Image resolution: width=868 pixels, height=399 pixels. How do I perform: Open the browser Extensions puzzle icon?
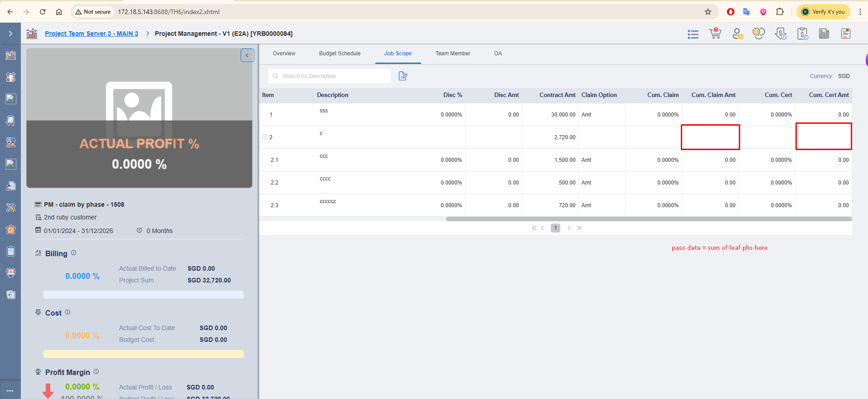point(780,12)
